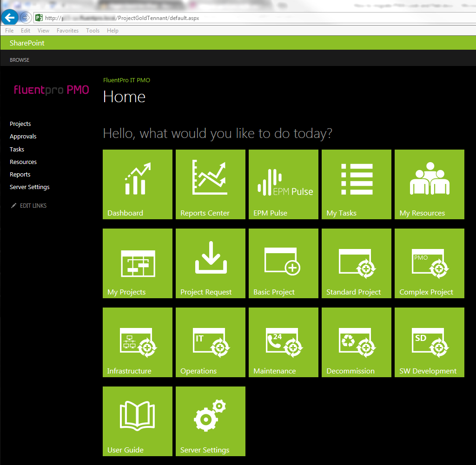Go to Approvals in left navigation
476x465 pixels.
(x=23, y=137)
